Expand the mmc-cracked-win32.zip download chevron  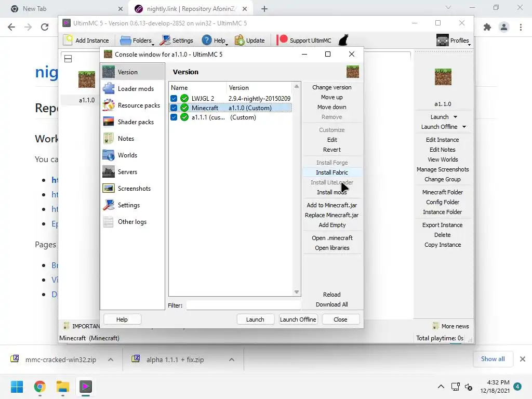tap(111, 360)
